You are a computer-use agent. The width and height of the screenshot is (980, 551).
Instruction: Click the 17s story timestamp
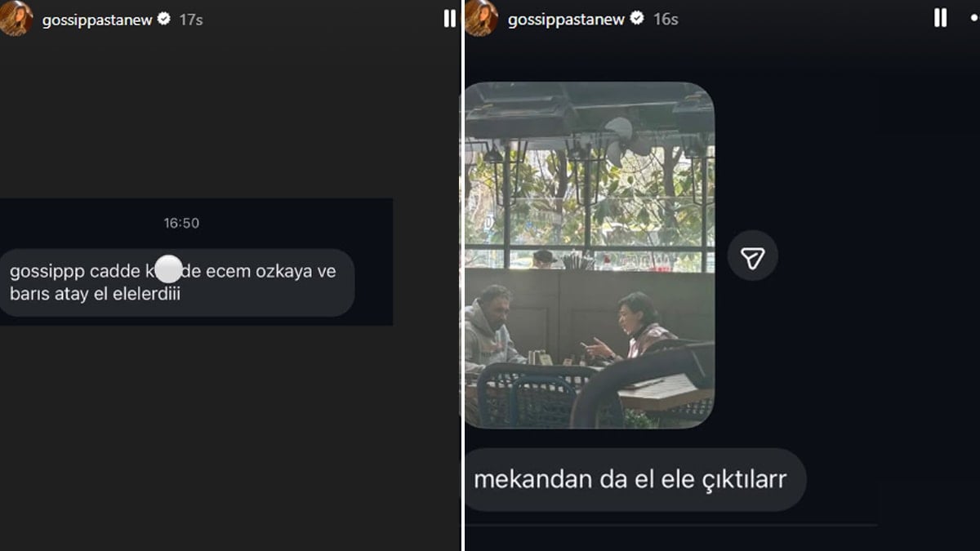tap(191, 20)
